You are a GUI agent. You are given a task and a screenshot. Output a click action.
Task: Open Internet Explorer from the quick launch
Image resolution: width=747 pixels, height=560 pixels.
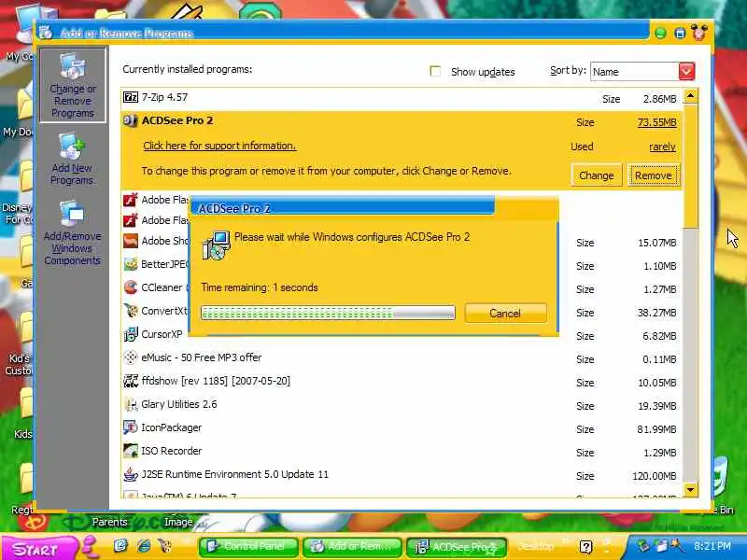pos(144,545)
